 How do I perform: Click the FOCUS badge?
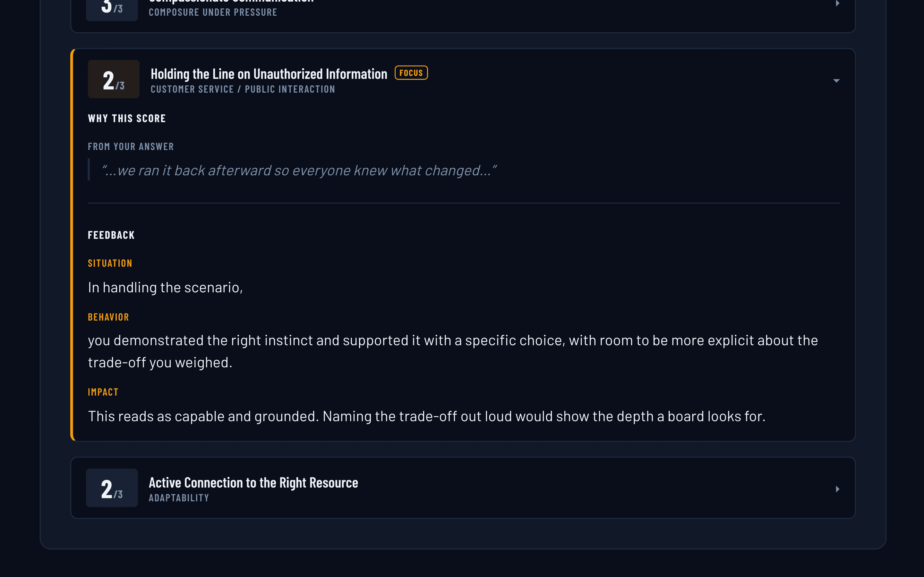click(x=411, y=73)
